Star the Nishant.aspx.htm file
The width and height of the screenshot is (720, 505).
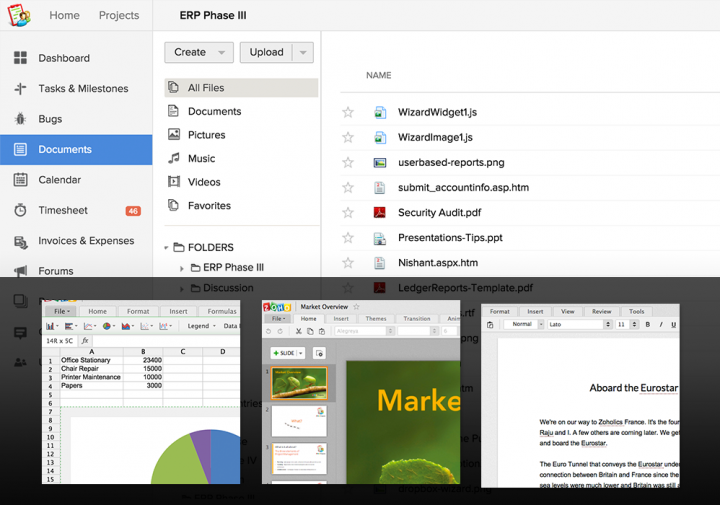point(348,263)
